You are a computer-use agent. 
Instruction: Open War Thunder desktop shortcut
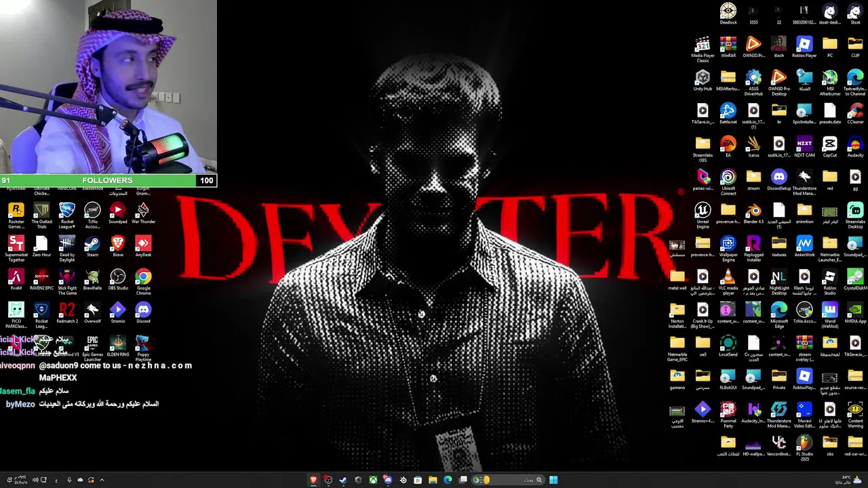(143, 213)
